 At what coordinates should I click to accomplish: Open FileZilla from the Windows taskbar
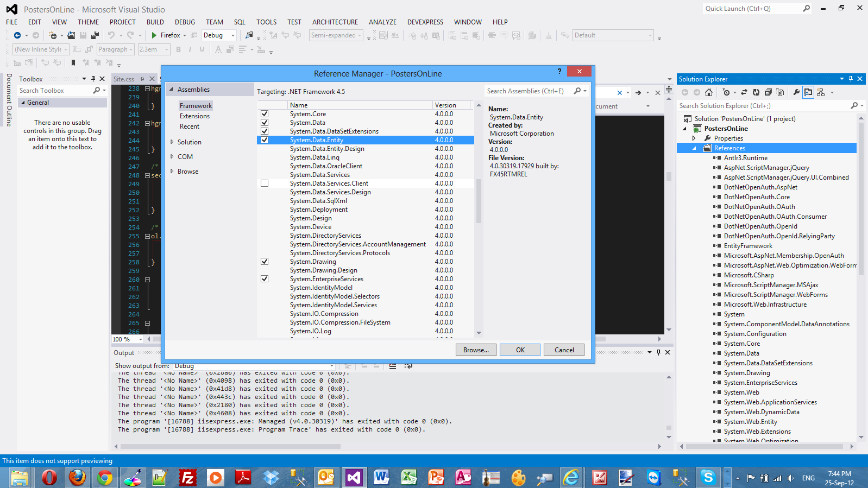187,477
